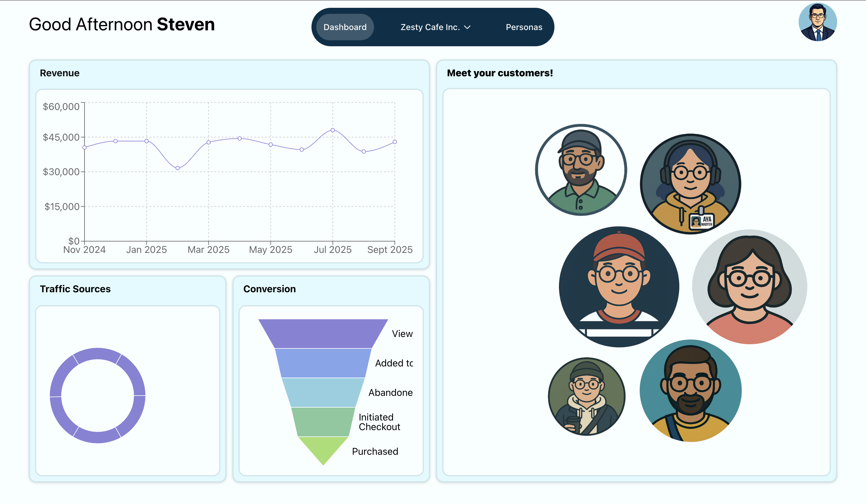Open the user profile avatar in the header
This screenshot has height=504, width=866.
tap(818, 22)
